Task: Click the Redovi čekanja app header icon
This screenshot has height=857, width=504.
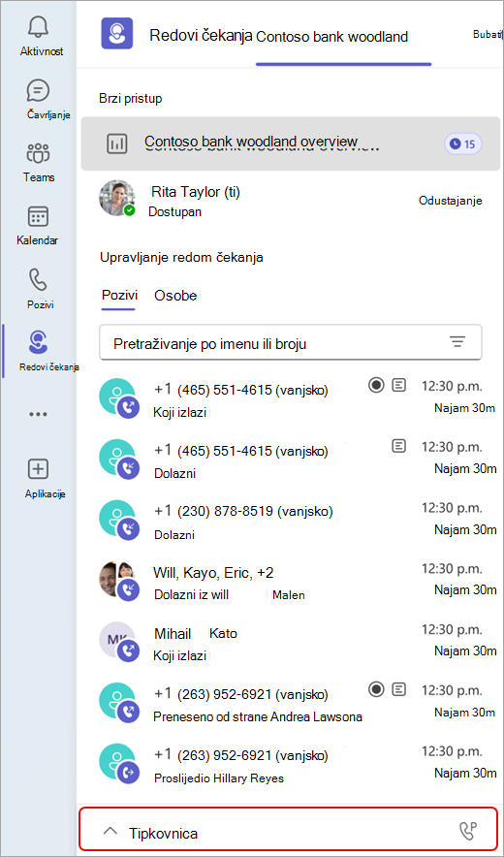Action: pos(117,33)
